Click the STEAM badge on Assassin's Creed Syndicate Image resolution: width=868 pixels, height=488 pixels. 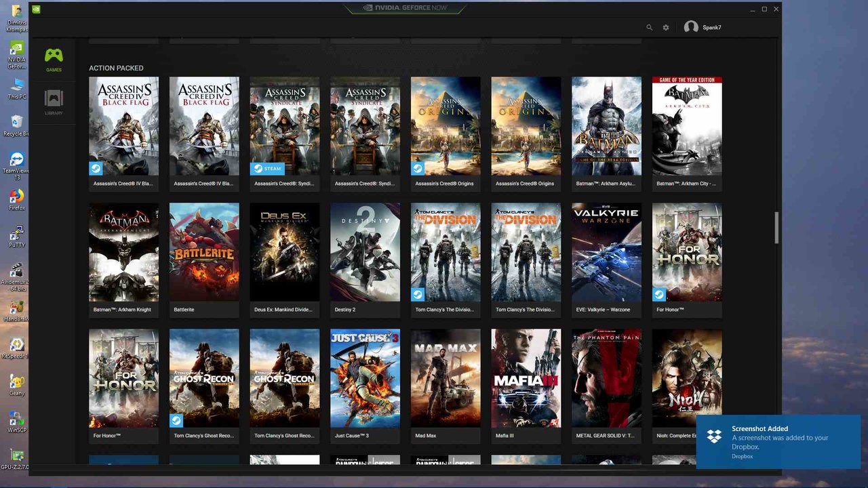pos(267,169)
